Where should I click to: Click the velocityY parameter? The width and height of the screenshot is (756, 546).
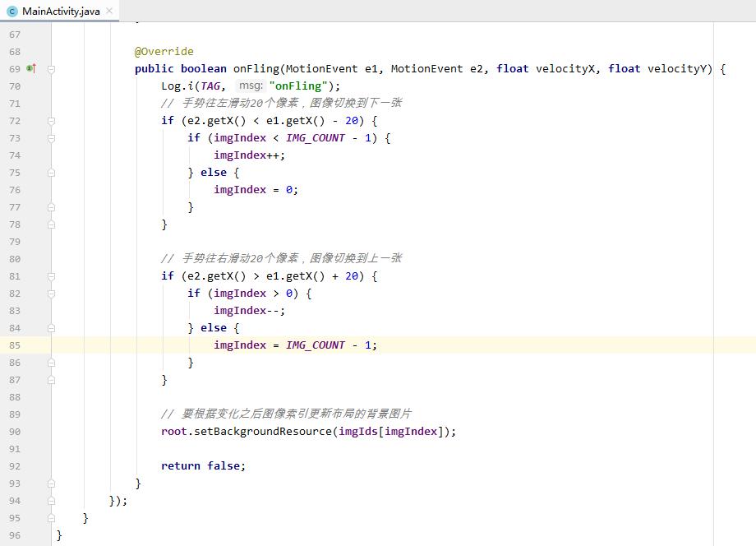coord(676,69)
